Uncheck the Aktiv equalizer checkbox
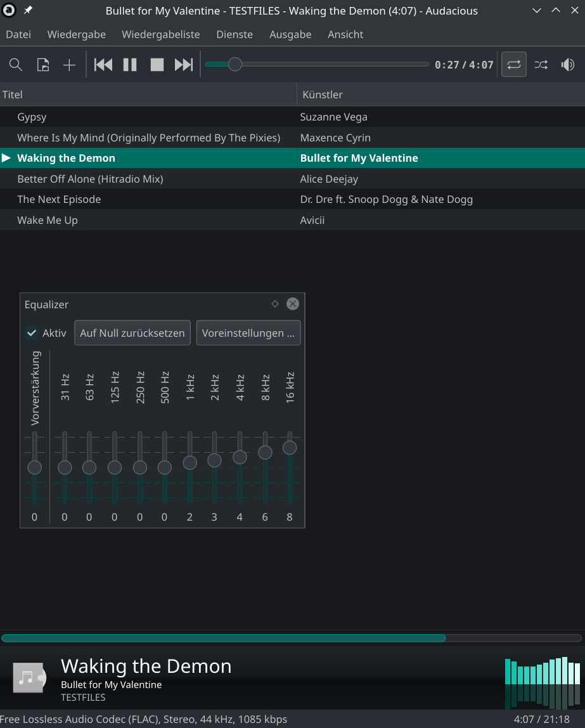 click(x=32, y=333)
